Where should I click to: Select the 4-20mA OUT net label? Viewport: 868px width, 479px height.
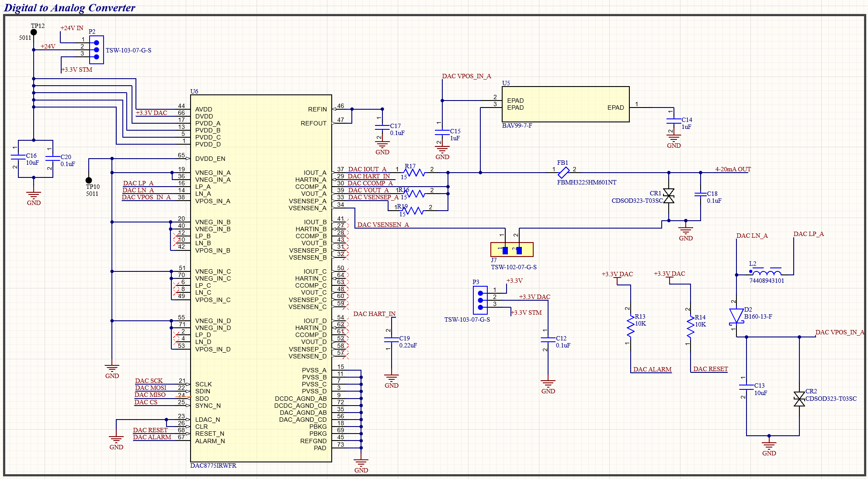point(733,169)
